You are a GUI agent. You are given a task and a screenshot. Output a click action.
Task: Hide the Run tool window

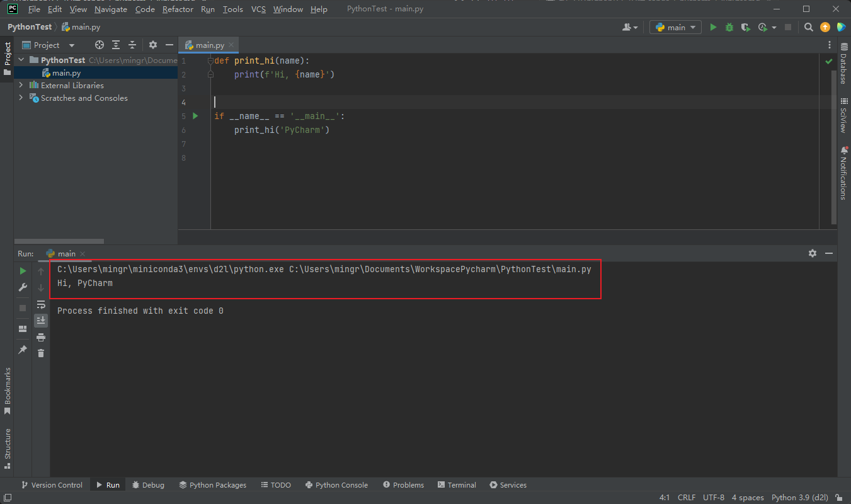point(829,253)
